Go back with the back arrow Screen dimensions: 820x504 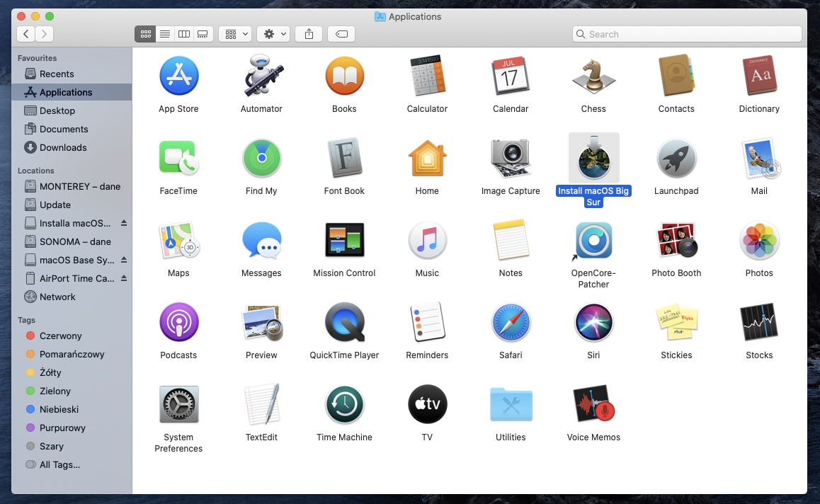click(25, 34)
